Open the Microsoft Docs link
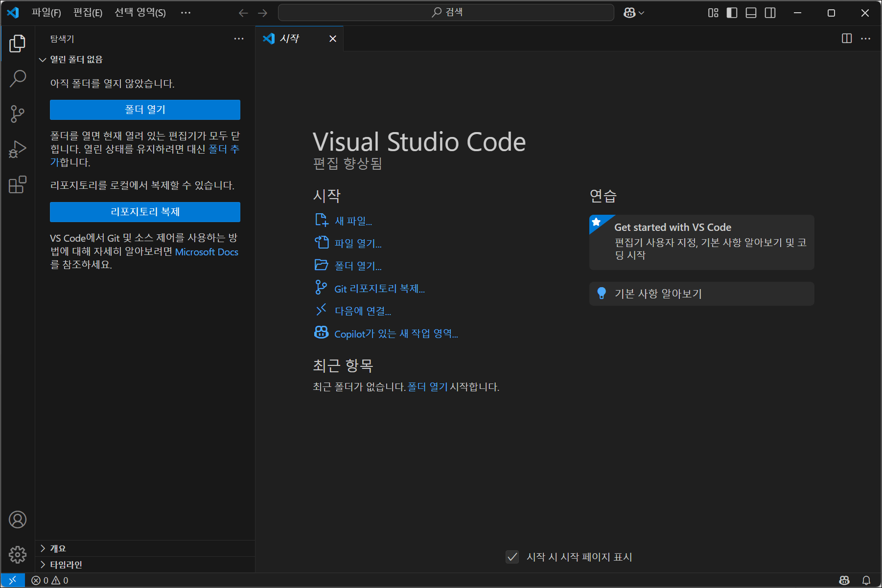Screen dimensions: 882x588 tap(207, 252)
